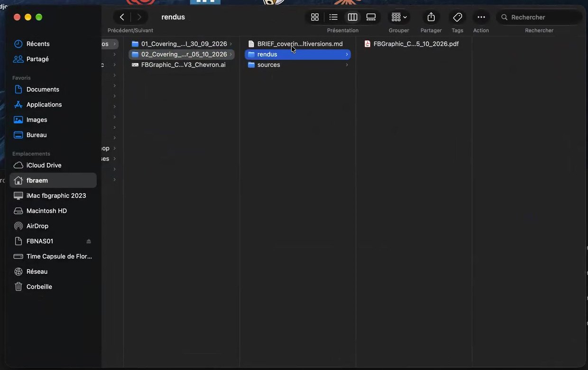Expand chevron of the 01_Covering_...l_30_09_2026 folder
588x370 pixels.
[x=230, y=44]
